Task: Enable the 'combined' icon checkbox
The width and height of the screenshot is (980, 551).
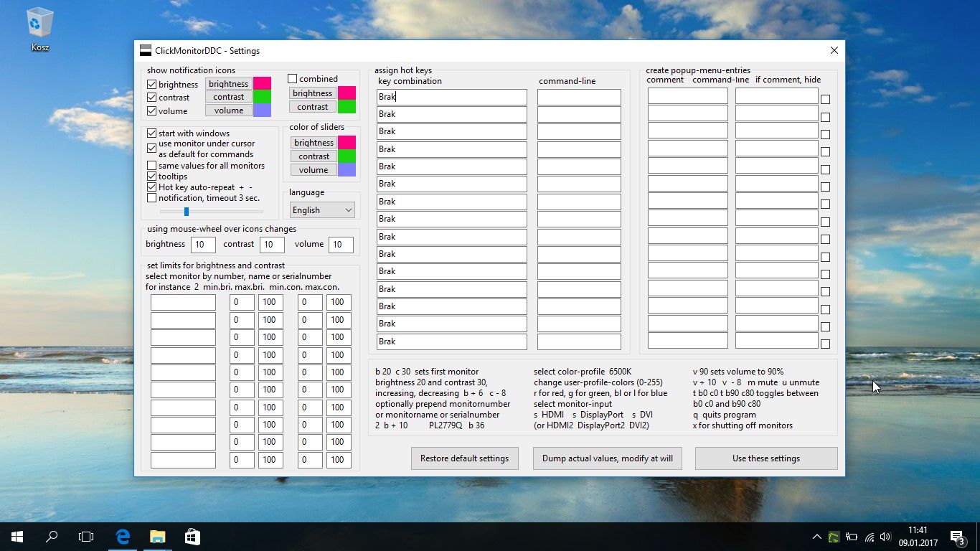Action: (x=293, y=79)
